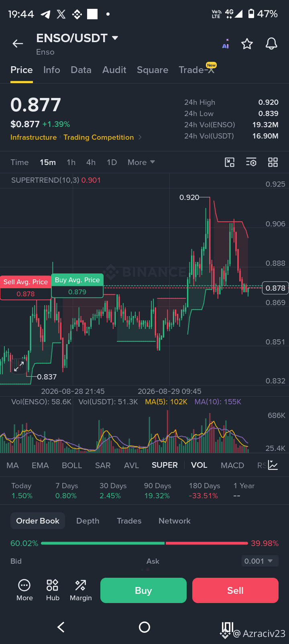Add ENSO/USDT to favorites with star
This screenshot has height=644, width=289.
247,44
